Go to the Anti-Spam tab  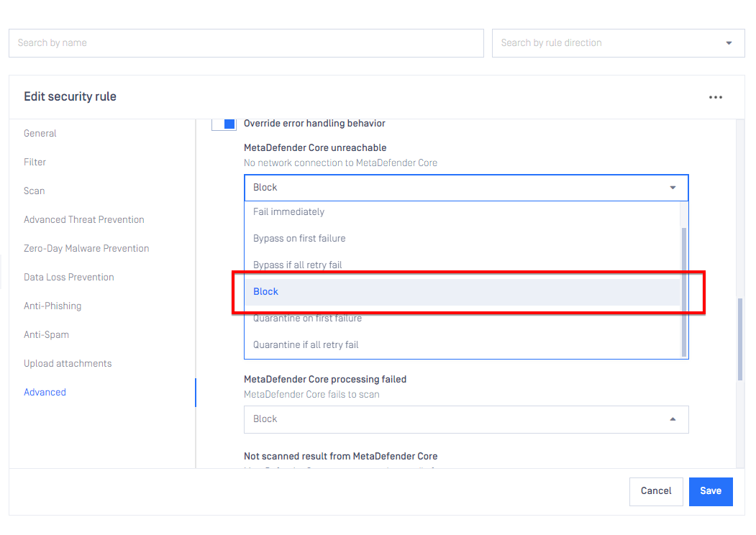coord(46,335)
